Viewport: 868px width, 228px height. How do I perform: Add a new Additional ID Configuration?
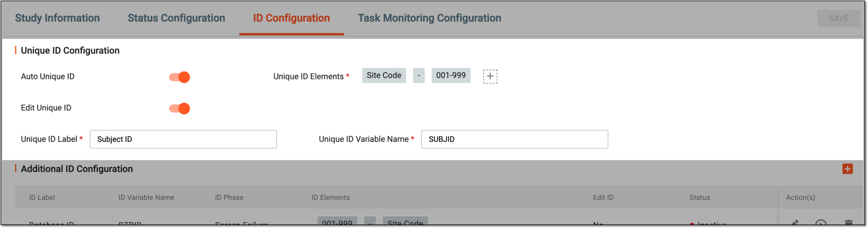[848, 169]
